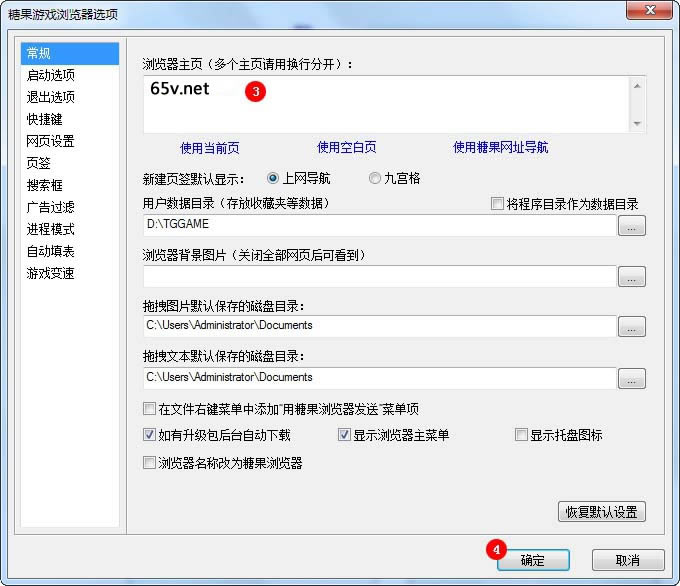Browse for a browser background image
This screenshot has height=586, width=680.
point(632,277)
